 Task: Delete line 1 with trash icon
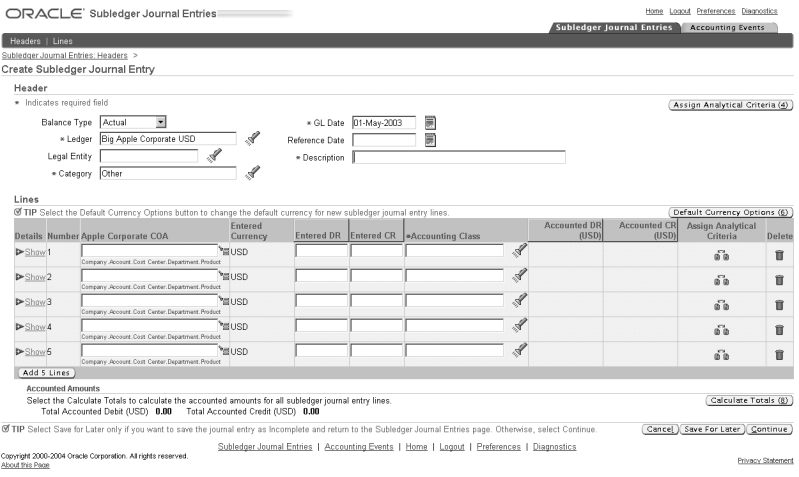click(779, 255)
